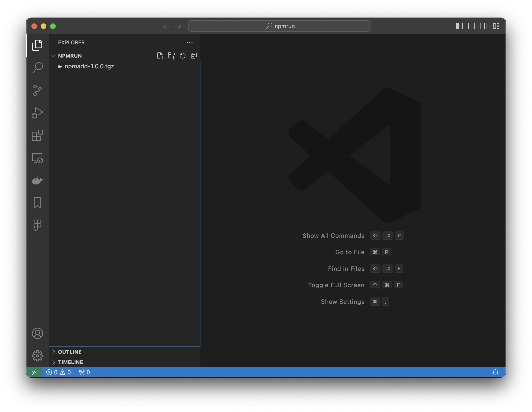Open the Source Control view
The width and height of the screenshot is (532, 412).
pyautogui.click(x=37, y=90)
